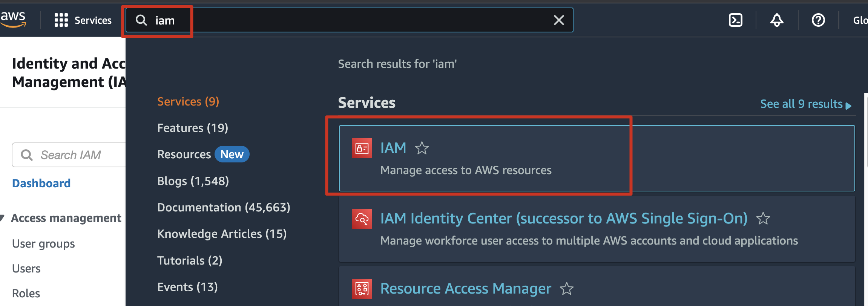This screenshot has height=306, width=868.
Task: Open User groups in the sidebar
Action: [x=43, y=244]
